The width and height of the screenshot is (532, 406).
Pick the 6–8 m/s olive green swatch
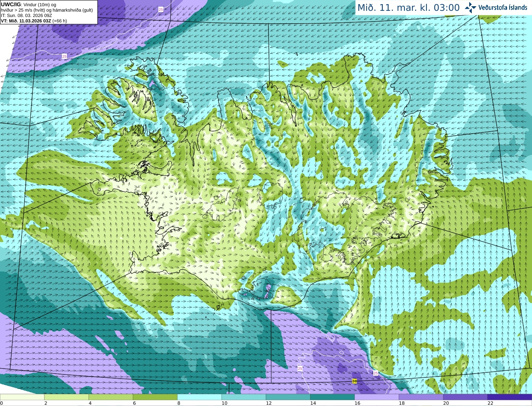[x=155, y=397]
